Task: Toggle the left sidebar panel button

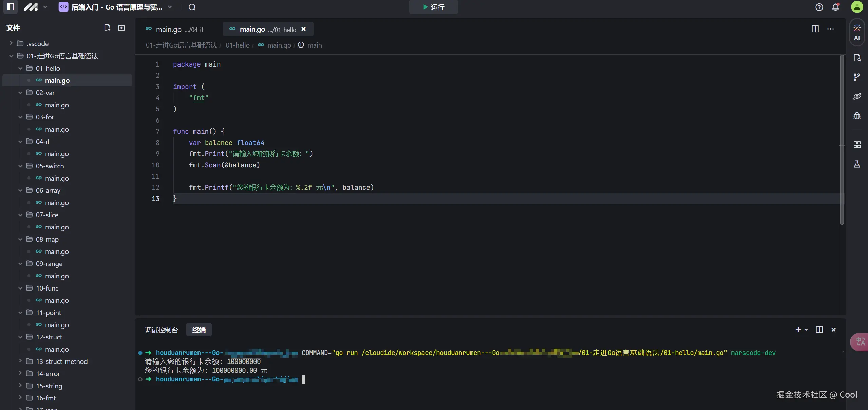Action: pos(11,7)
